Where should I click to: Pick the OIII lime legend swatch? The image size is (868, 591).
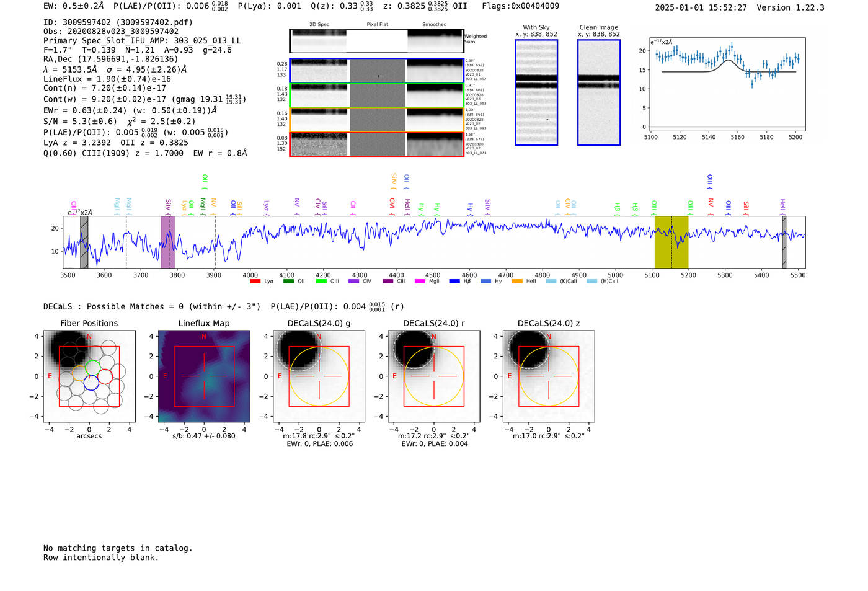(321, 282)
